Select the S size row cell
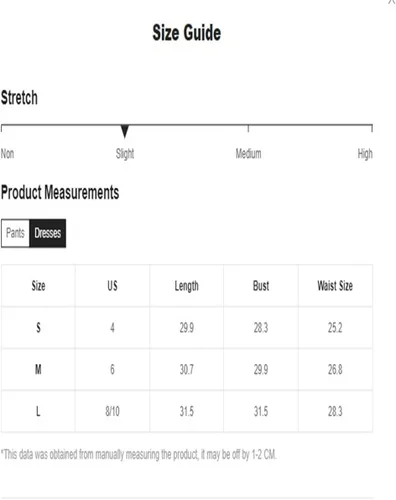 38,328
